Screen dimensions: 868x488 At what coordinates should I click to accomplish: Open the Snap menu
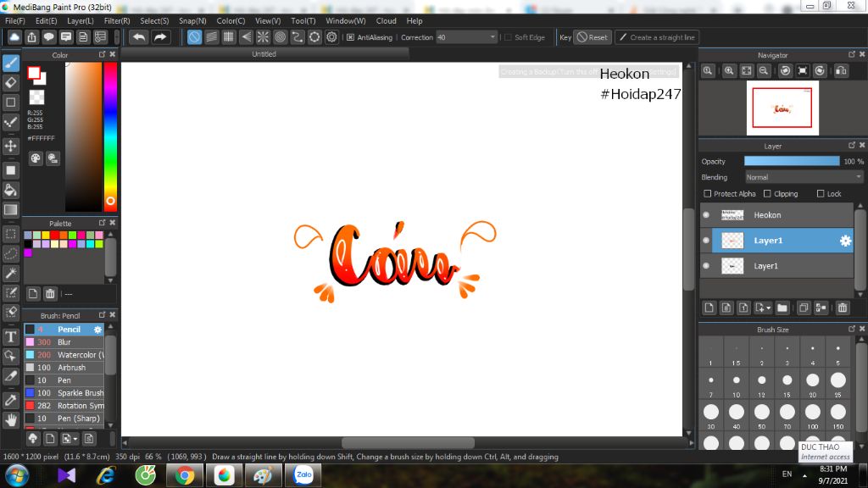pyautogui.click(x=192, y=21)
